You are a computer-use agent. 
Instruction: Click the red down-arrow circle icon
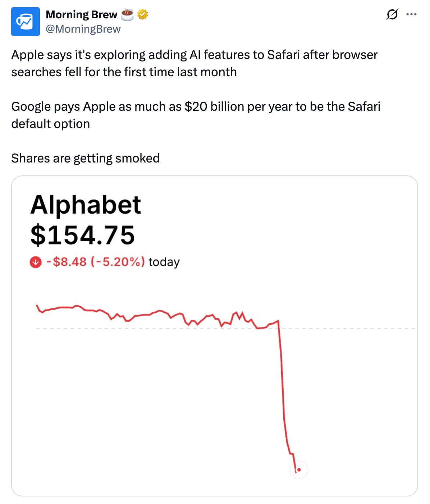[35, 262]
